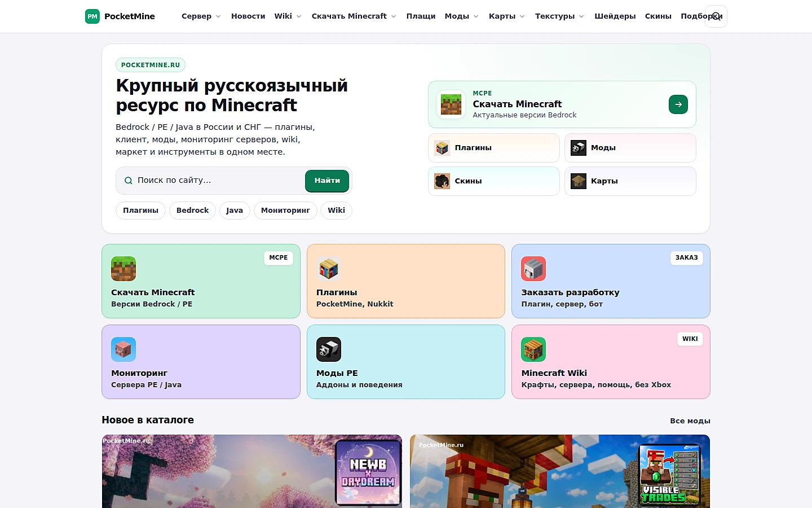Image resolution: width=812 pixels, height=508 pixels.
Task: Open Плащи in the navigation bar
Action: pyautogui.click(x=421, y=16)
